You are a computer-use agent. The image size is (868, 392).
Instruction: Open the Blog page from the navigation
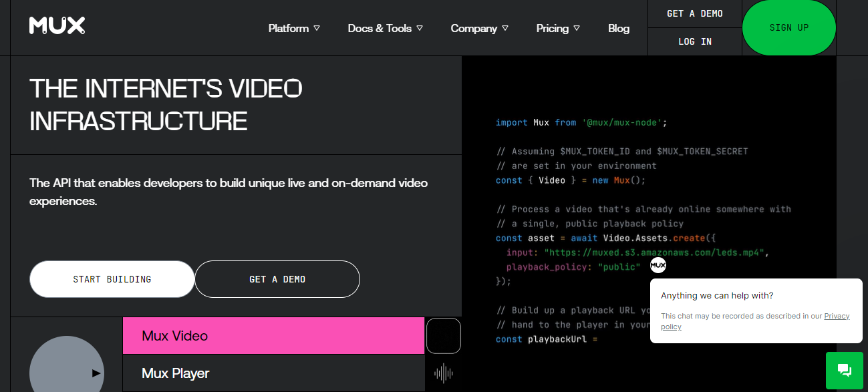(618, 28)
